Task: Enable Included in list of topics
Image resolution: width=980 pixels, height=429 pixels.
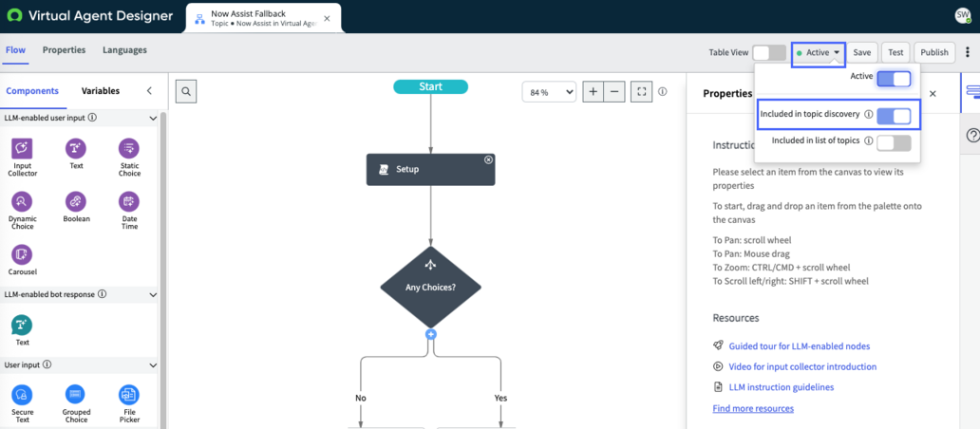Action: point(894,143)
